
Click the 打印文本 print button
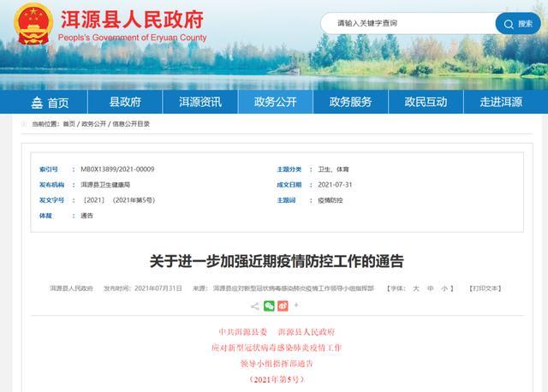point(485,289)
